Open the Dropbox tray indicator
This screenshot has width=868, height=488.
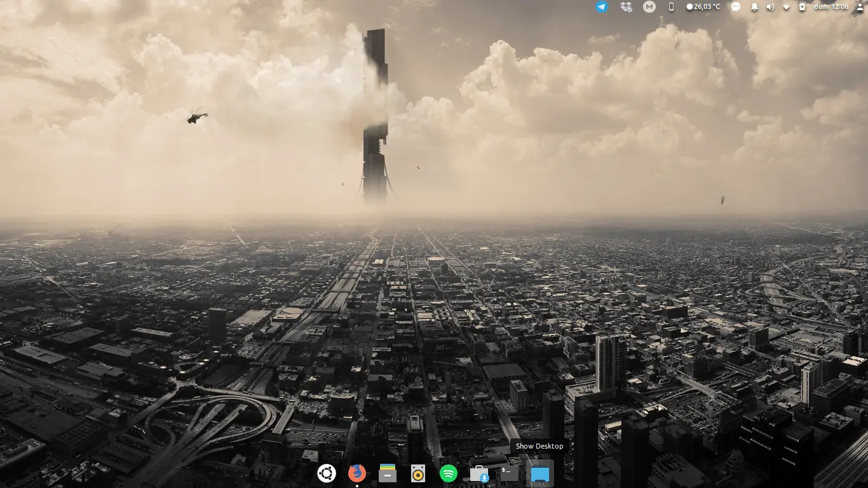coord(626,7)
